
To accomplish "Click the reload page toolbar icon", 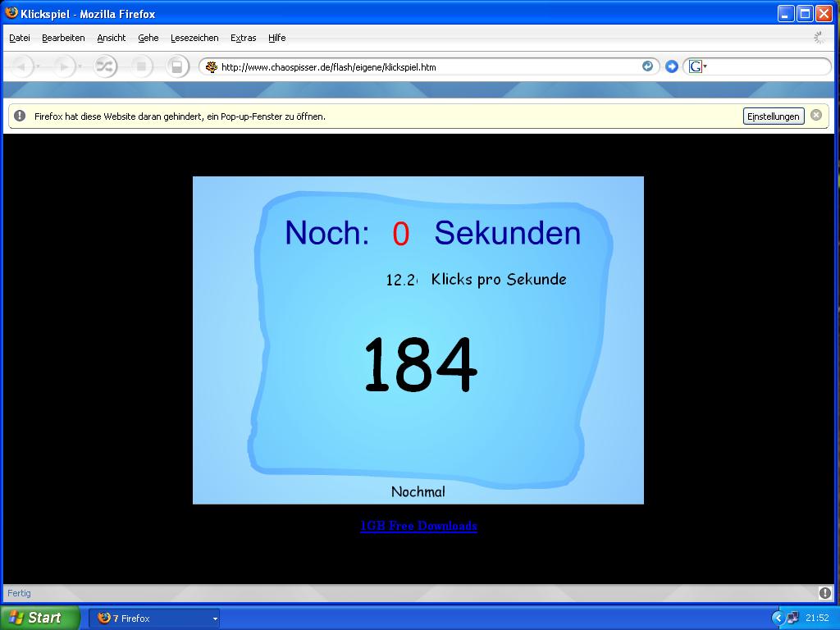I will coord(106,66).
